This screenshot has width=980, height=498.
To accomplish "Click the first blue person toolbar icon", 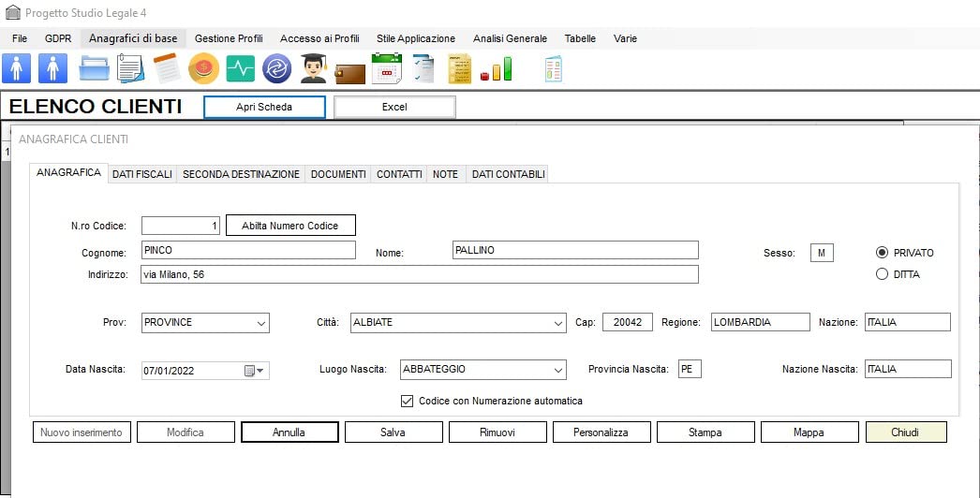I will tap(16, 68).
